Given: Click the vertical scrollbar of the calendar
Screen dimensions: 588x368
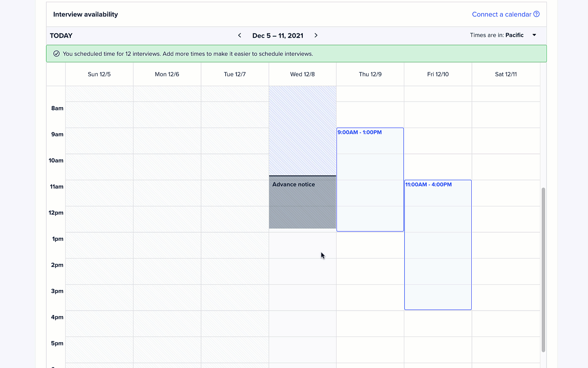Looking at the screenshot, I should click(x=543, y=270).
